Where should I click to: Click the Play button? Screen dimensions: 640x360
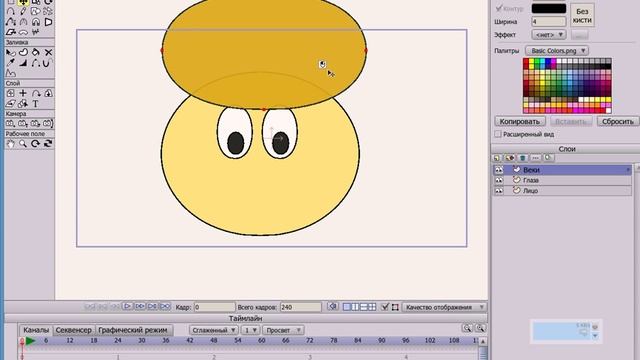(x=128, y=306)
